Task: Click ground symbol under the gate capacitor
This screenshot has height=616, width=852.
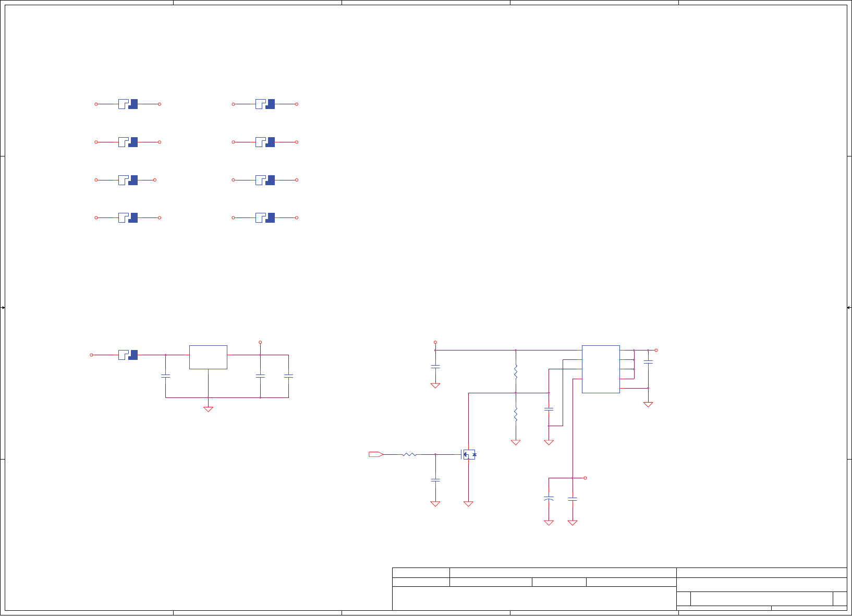Action: point(435,504)
